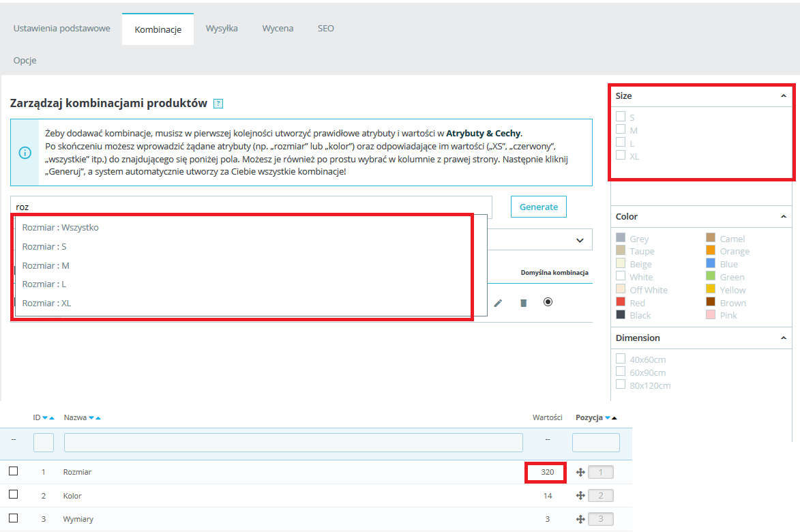Collapse the Dimension attribute panel

784,338
